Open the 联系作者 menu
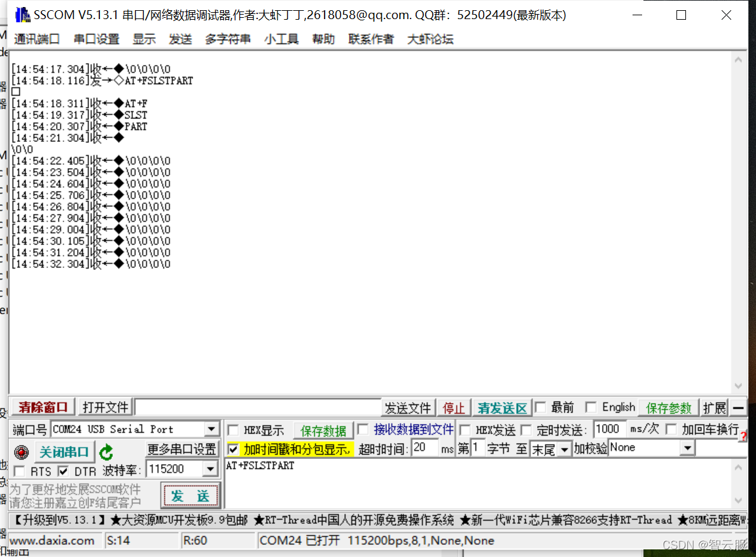756x557 pixels. [x=371, y=39]
